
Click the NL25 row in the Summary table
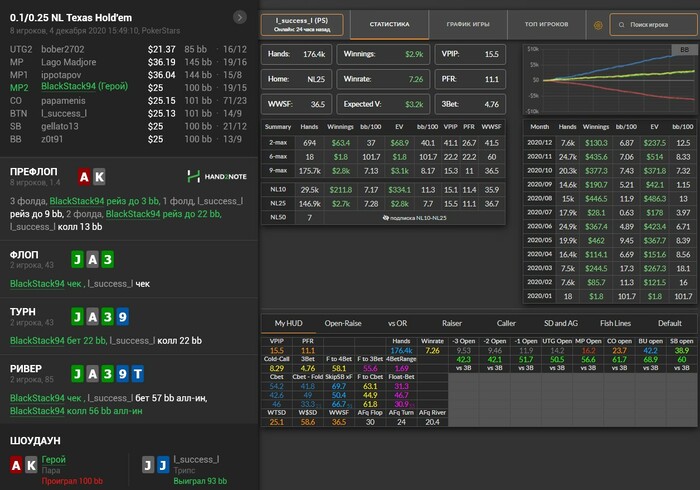click(383, 203)
